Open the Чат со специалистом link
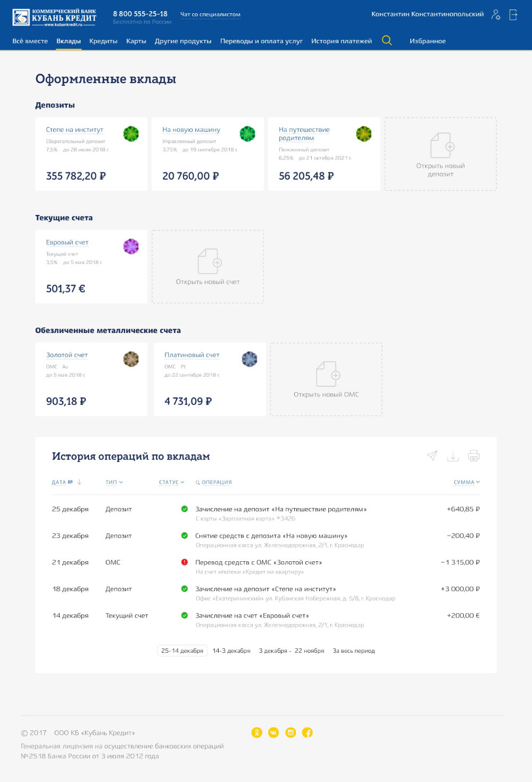 [210, 14]
